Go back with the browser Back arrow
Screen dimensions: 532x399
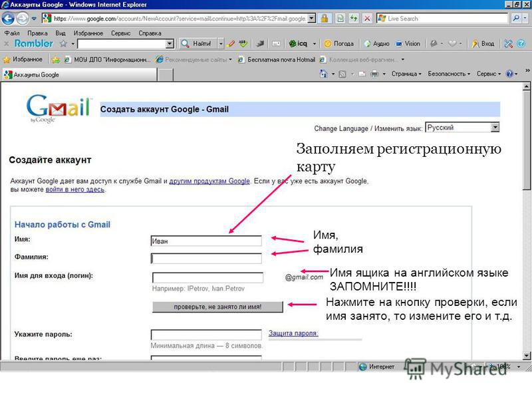pos(8,19)
